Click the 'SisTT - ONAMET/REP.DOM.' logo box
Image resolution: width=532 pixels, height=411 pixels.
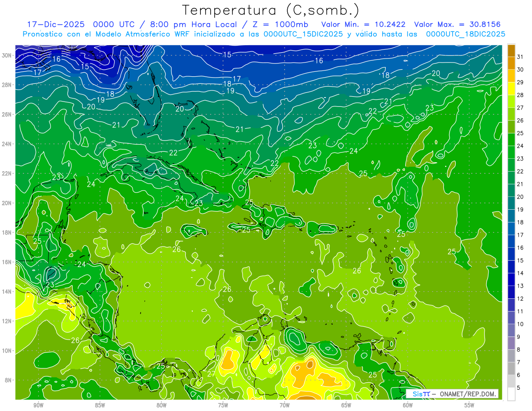pyautogui.click(x=452, y=393)
